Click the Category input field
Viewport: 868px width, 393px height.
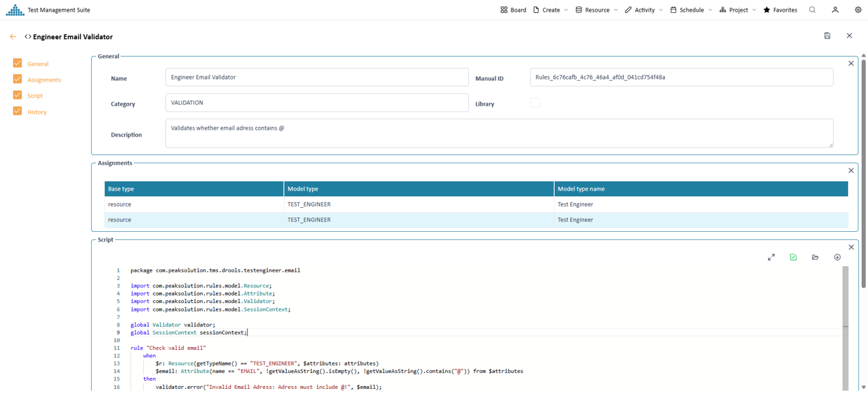pos(317,102)
